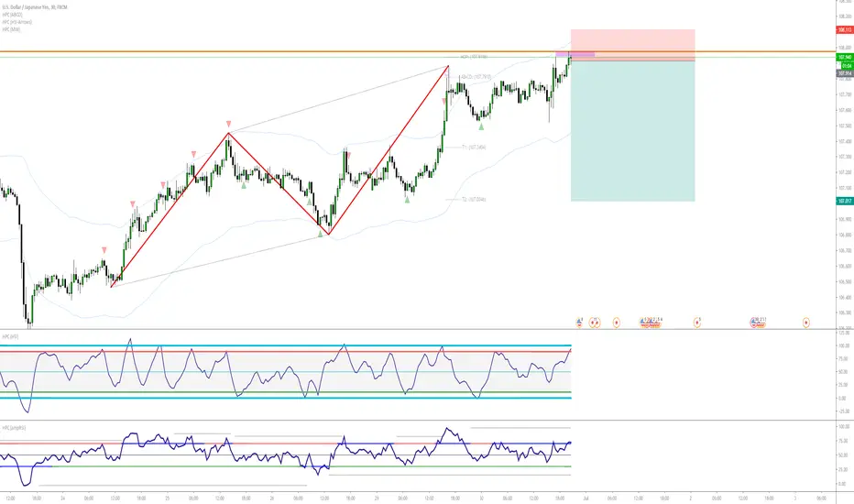Viewport: 854px width, 504px height.
Task: Select the red stop-loss zone of short position
Action: tap(633, 45)
